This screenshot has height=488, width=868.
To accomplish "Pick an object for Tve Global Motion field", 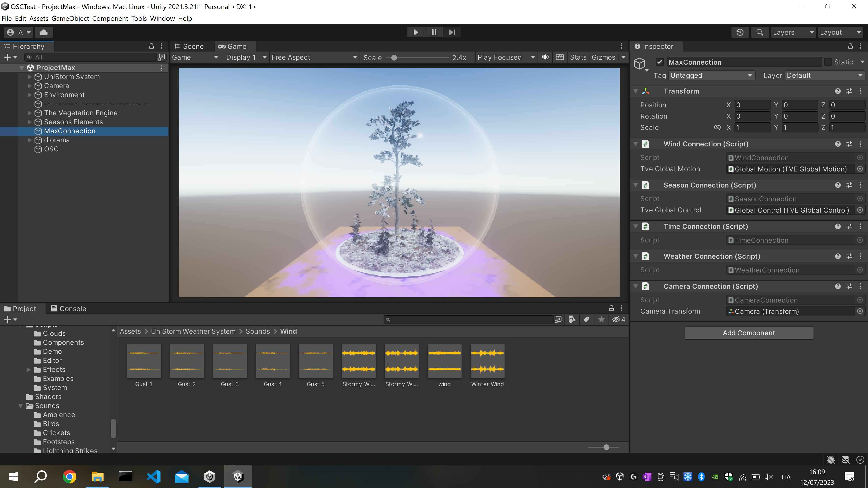I will tap(860, 169).
